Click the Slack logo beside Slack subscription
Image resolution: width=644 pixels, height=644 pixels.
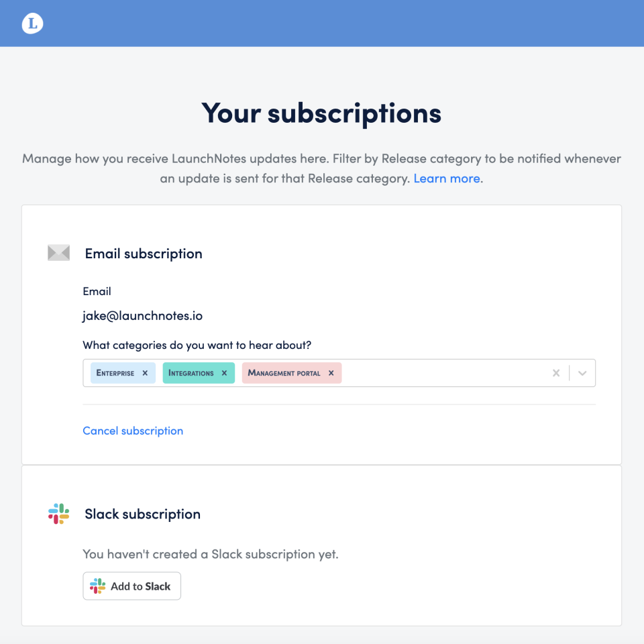pos(59,514)
